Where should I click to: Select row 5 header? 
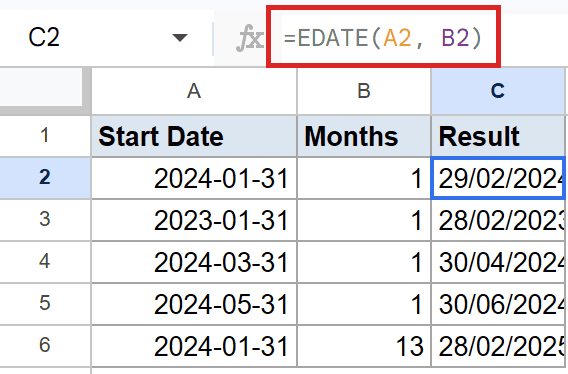45,303
